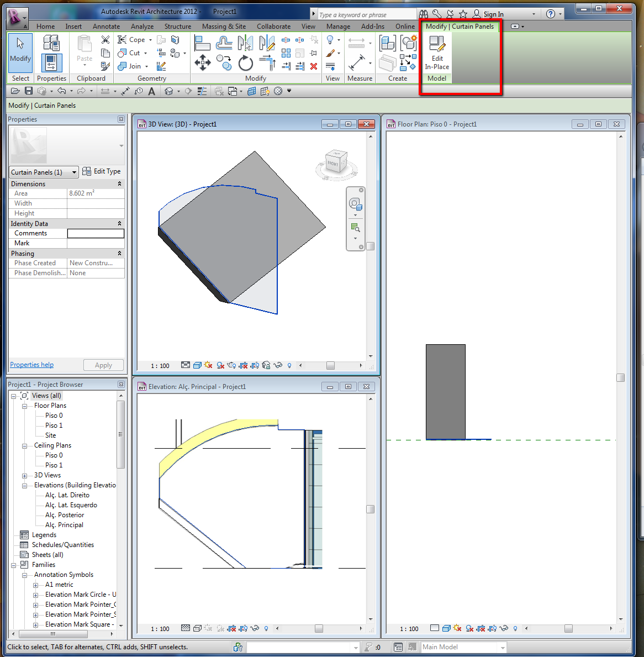
Task: Click the red Delete X icon
Action: pos(314,66)
